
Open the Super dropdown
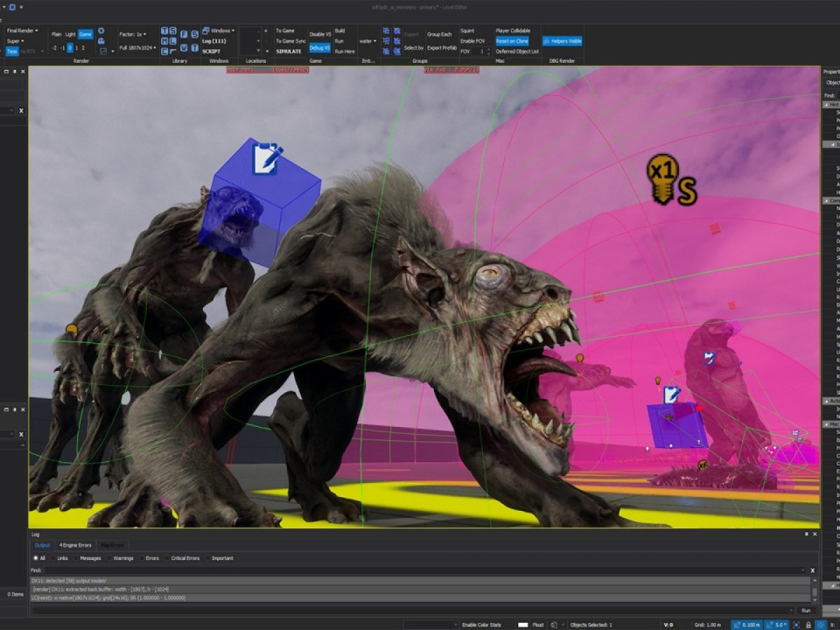pos(14,41)
